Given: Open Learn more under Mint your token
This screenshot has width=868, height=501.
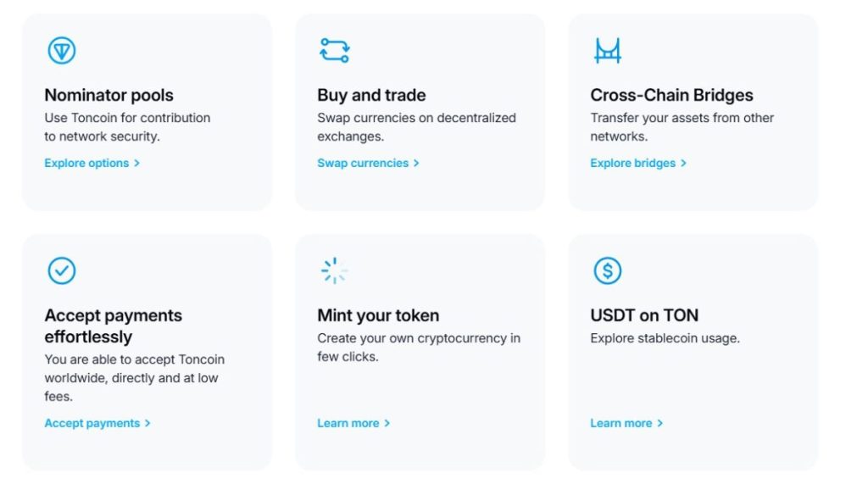Looking at the screenshot, I should pos(348,423).
